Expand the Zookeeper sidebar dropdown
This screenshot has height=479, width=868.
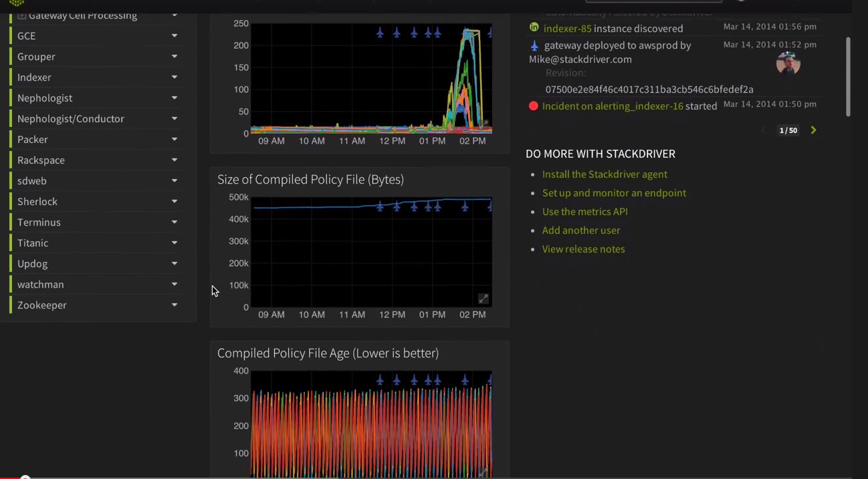pos(174,305)
